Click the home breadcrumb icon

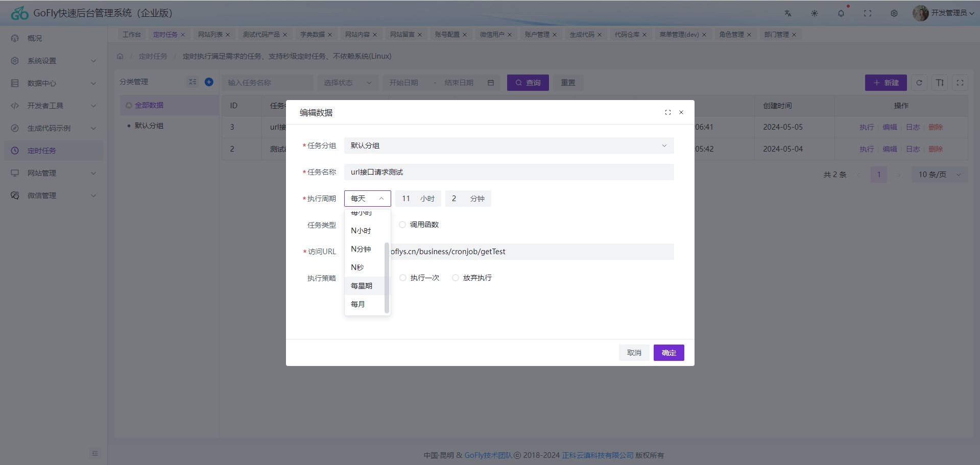click(120, 56)
